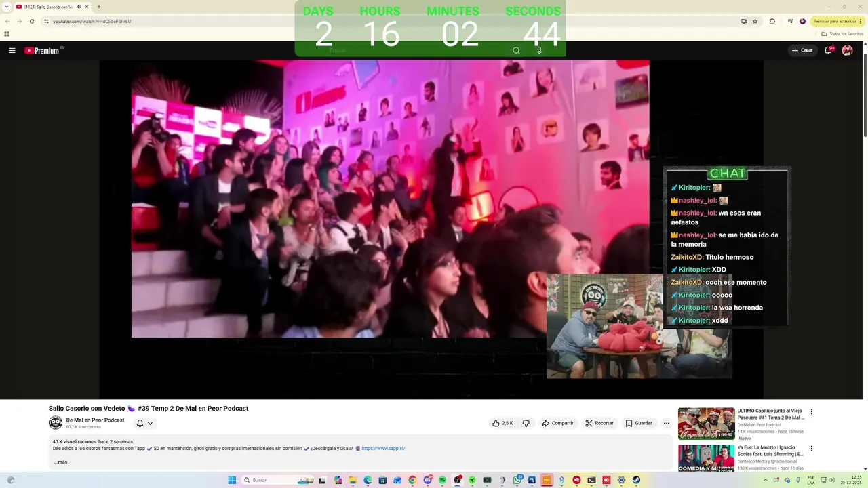The height and width of the screenshot is (488, 868).
Task: Expand the description with ...más
Action: [60, 462]
